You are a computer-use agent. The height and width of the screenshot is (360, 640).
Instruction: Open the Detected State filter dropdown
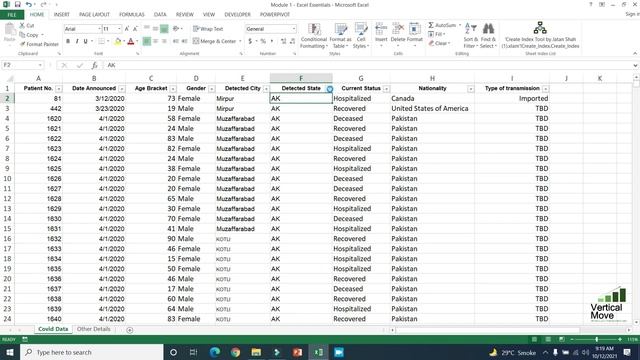pyautogui.click(x=329, y=89)
